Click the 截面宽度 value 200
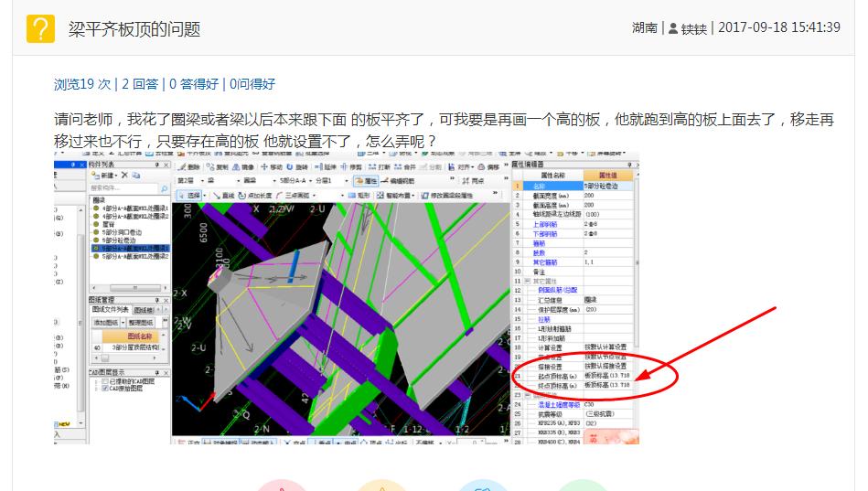Image resolution: width=868 pixels, height=491 pixels. point(607,196)
